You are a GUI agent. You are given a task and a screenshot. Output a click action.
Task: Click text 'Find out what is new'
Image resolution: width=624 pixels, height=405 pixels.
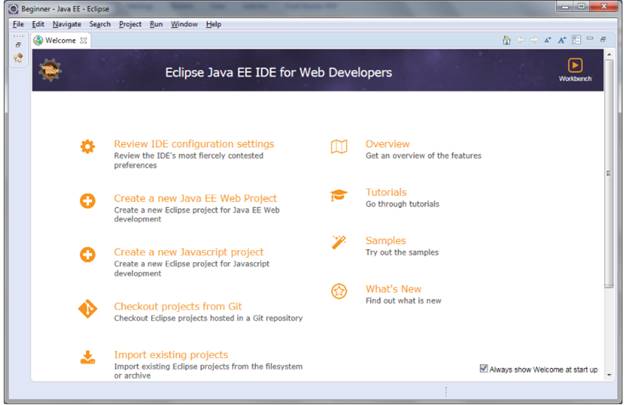coord(403,300)
